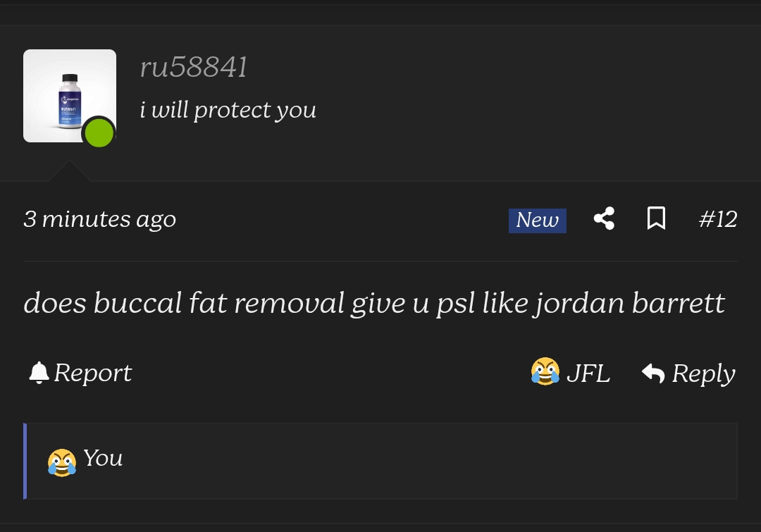Open the share icon on post #12
Image resolution: width=761 pixels, height=532 pixels.
605,218
